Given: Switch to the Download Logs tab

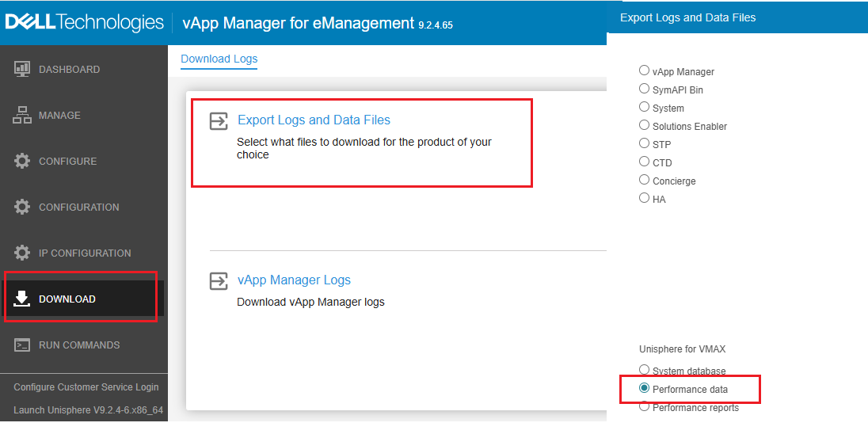Looking at the screenshot, I should (219, 59).
